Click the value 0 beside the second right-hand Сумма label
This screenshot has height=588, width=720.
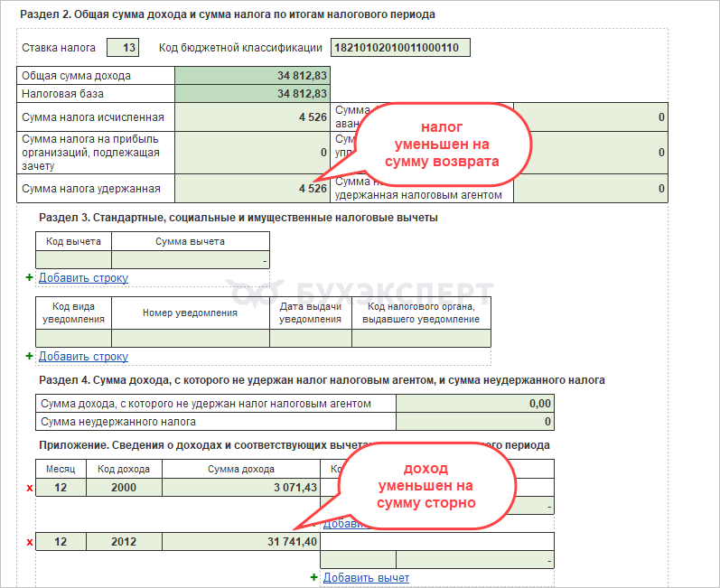pos(591,153)
